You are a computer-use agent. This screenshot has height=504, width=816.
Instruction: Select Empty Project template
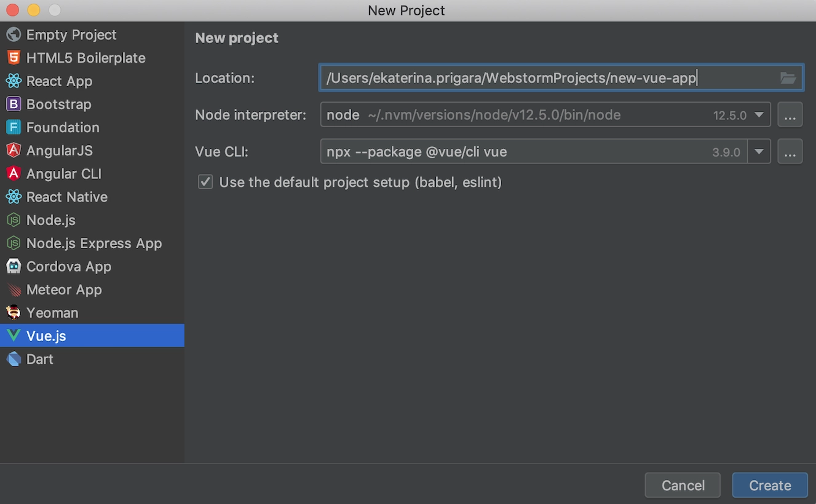pos(92,34)
